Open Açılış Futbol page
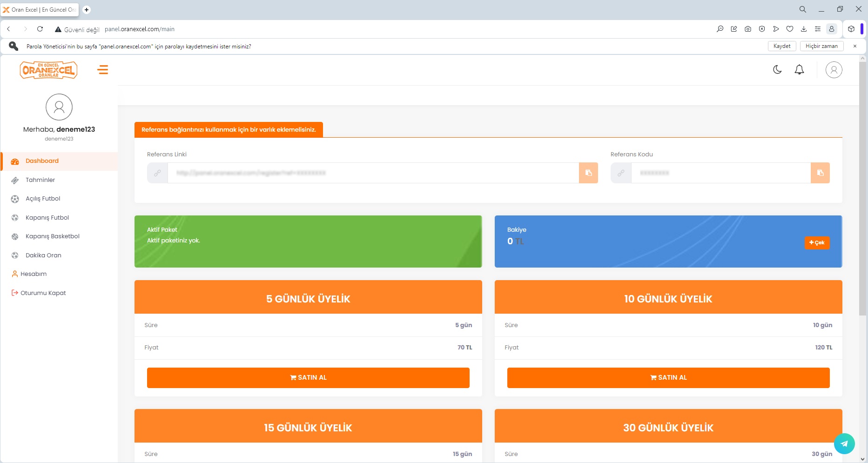The image size is (868, 463). click(43, 199)
